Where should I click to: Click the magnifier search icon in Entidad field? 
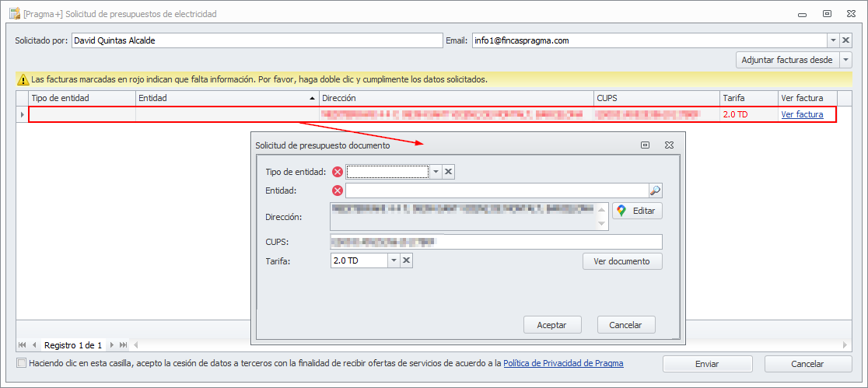tap(655, 191)
